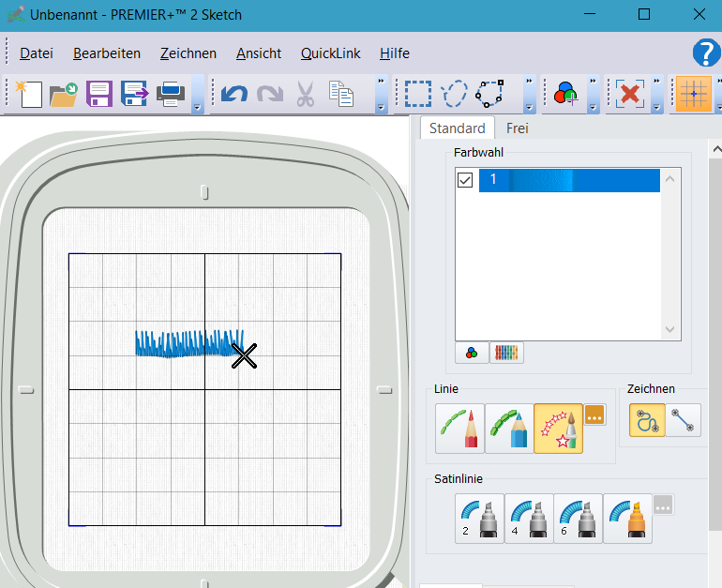Choose satin line width 4 marker
722x588 pixels.
529,519
